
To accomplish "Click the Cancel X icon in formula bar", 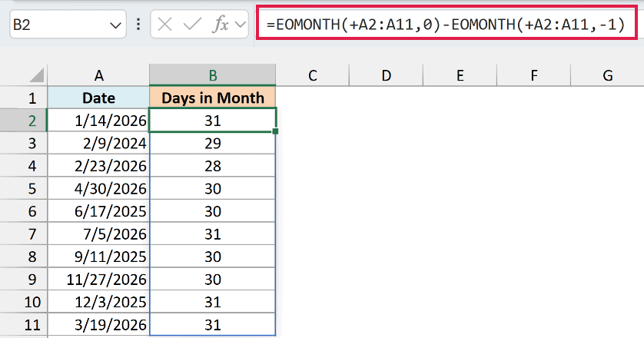I will [164, 25].
